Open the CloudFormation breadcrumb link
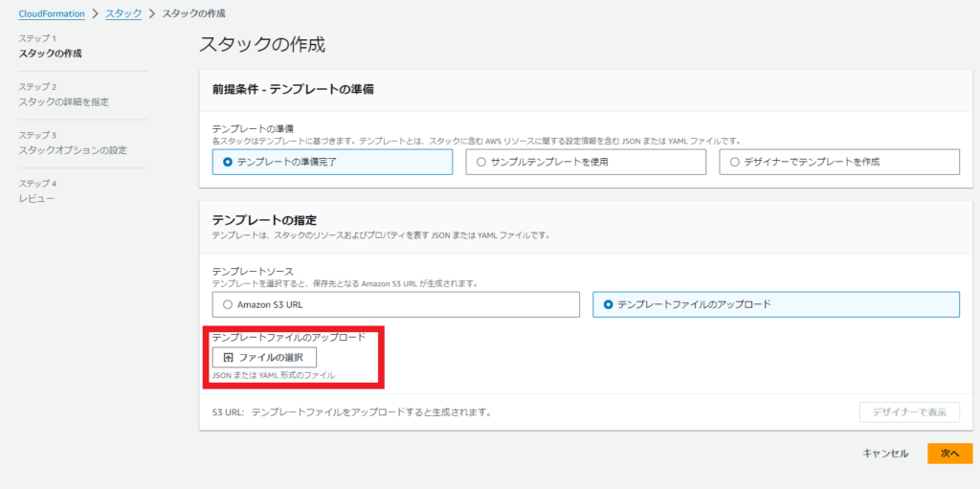980x489 pixels. click(x=51, y=13)
